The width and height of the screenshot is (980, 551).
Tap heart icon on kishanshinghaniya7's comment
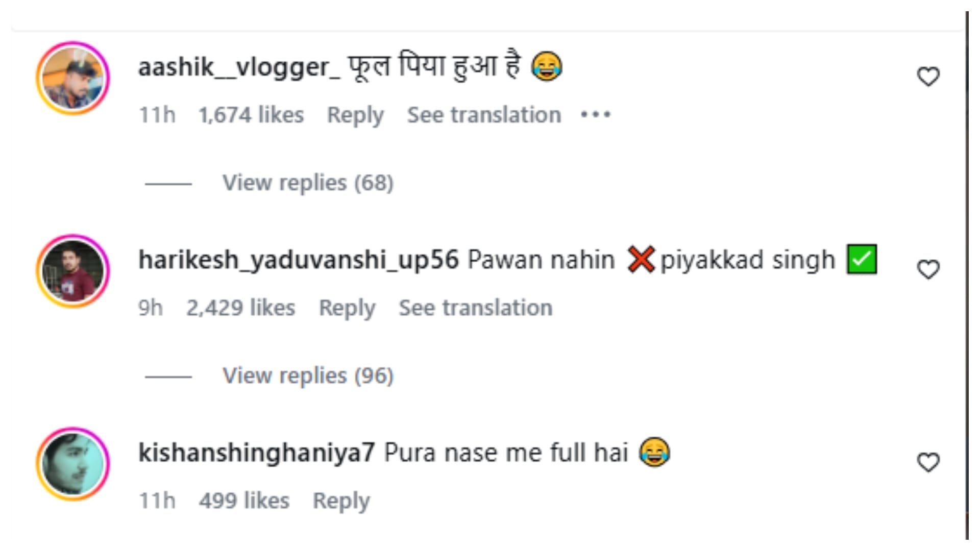tap(928, 463)
